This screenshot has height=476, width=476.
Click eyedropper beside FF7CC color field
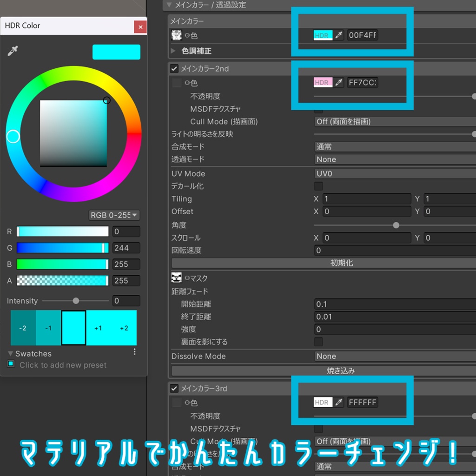[338, 82]
